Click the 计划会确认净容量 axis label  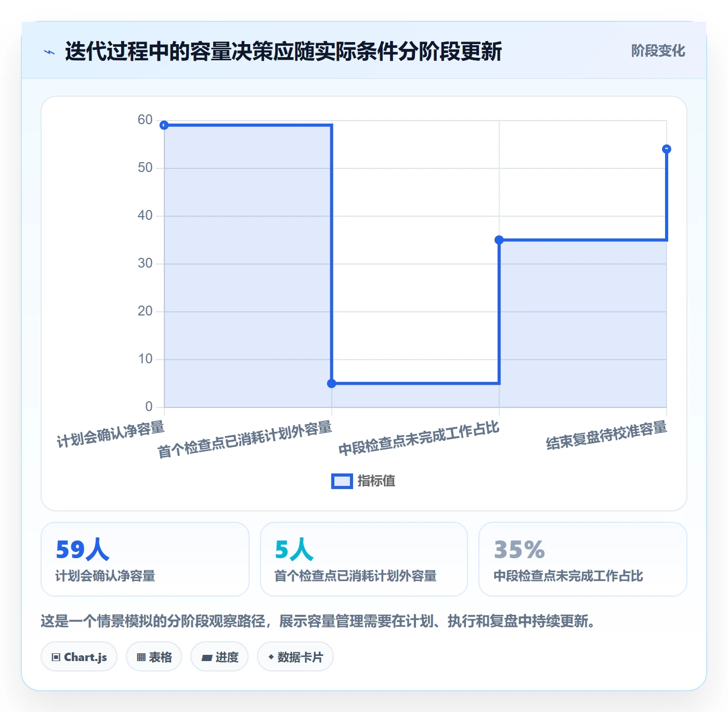point(111,434)
